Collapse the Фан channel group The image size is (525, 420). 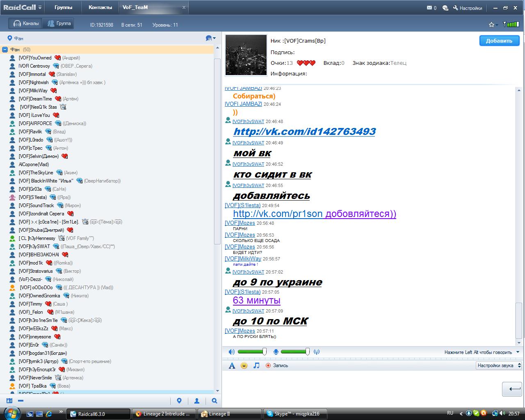pos(5,50)
